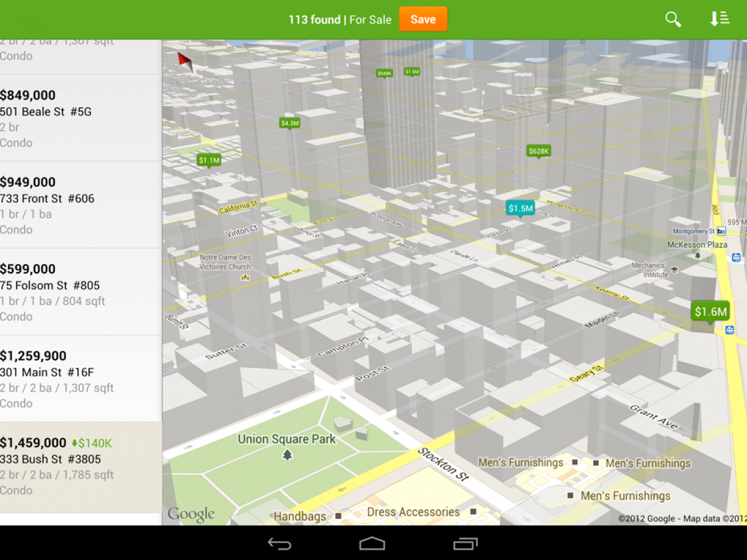The height and width of the screenshot is (560, 747).
Task: Tap the $599,000 listing price
Action: [28, 269]
